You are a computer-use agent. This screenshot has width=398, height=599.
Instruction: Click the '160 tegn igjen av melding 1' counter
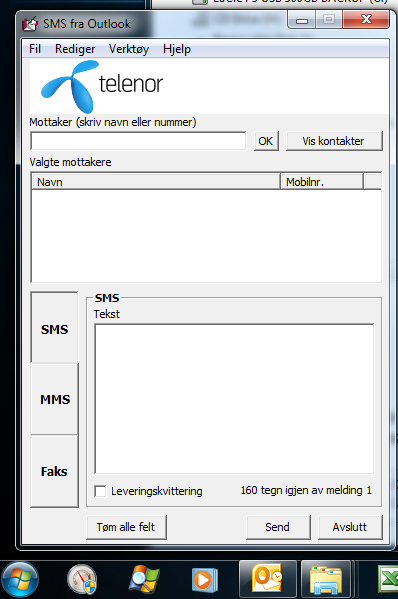(x=306, y=490)
